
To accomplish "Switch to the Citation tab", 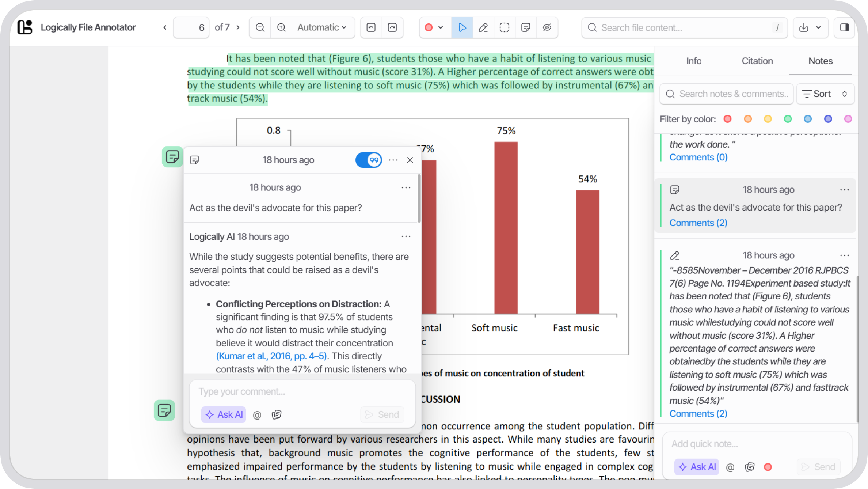I will (x=757, y=61).
